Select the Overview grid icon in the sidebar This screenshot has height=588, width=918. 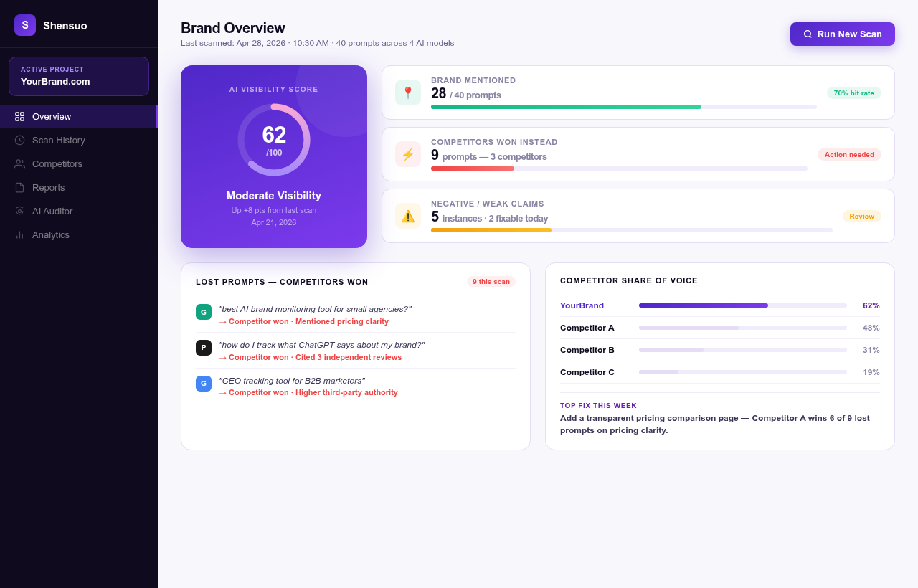point(21,116)
